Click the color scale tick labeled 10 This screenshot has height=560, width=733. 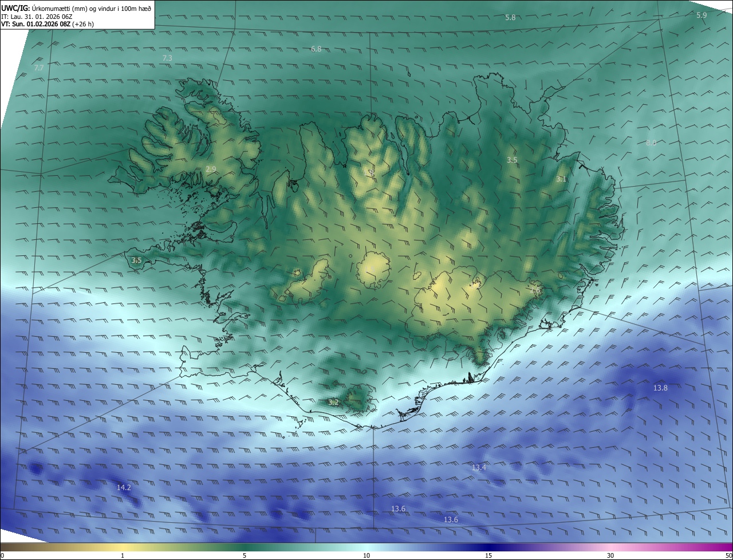coord(366,555)
